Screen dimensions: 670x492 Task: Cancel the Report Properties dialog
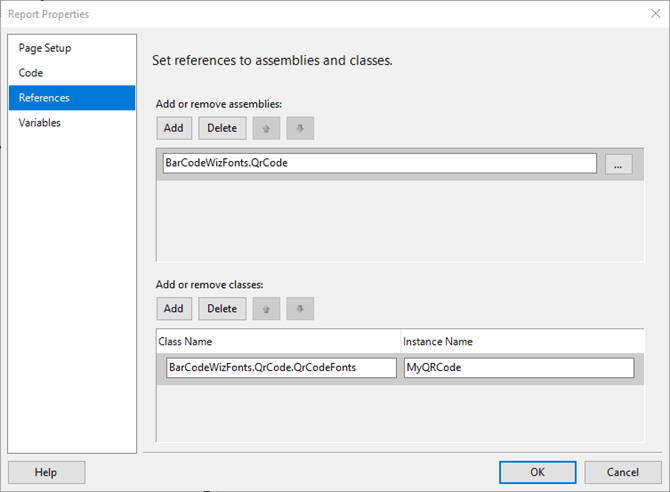pos(623,472)
